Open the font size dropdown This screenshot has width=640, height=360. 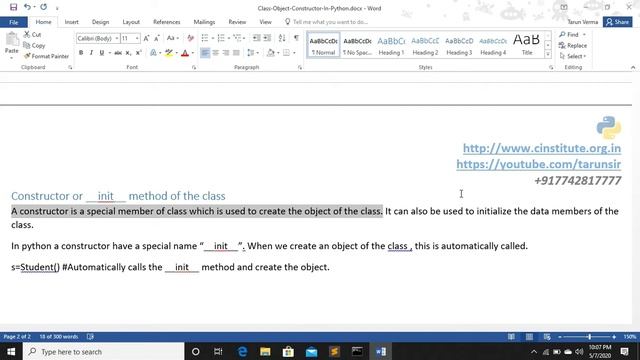tap(137, 38)
